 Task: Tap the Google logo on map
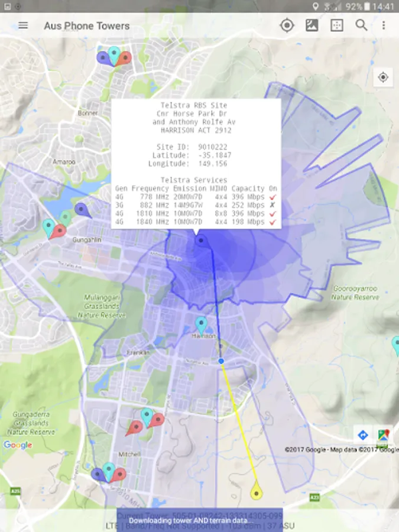pos(18,445)
